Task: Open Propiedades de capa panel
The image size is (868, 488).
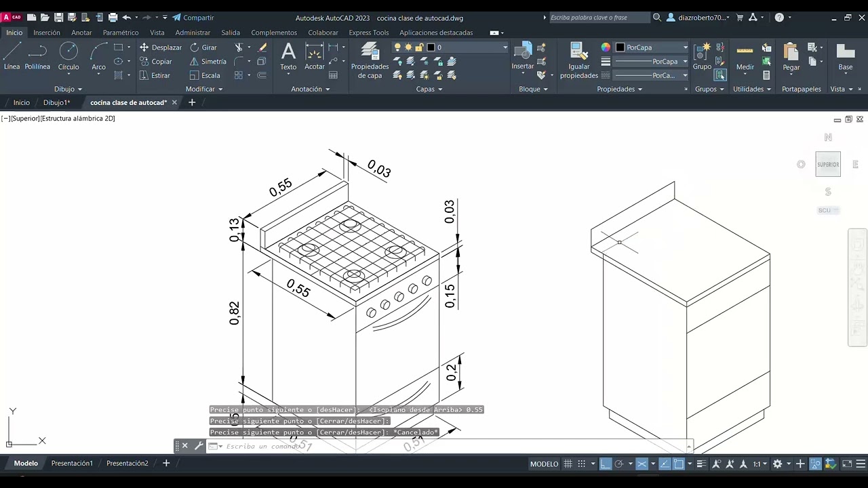Action: 370,60
